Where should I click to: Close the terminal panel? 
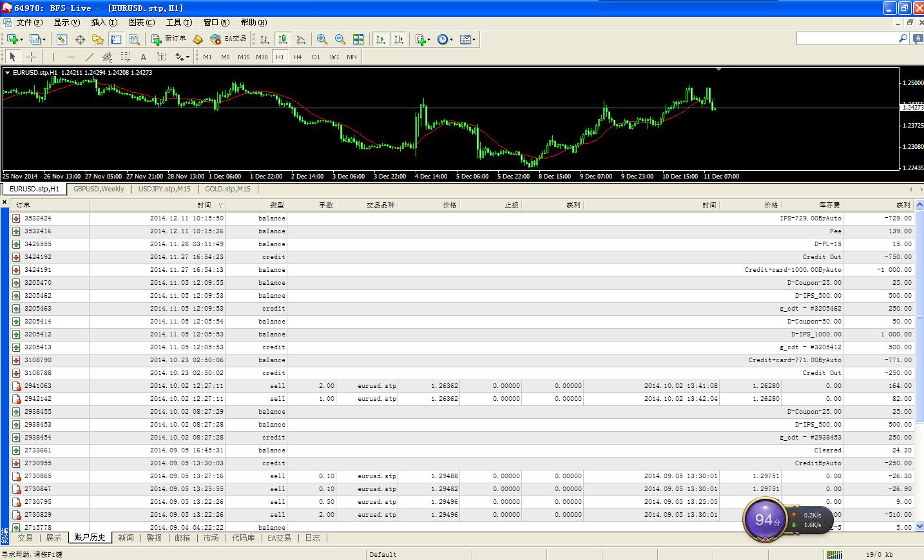pyautogui.click(x=5, y=203)
